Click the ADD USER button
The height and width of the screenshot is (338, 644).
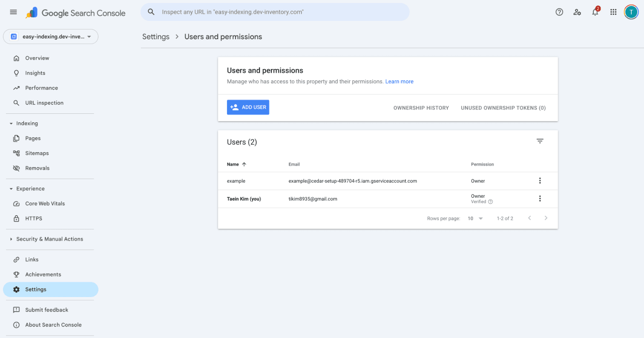(x=248, y=107)
